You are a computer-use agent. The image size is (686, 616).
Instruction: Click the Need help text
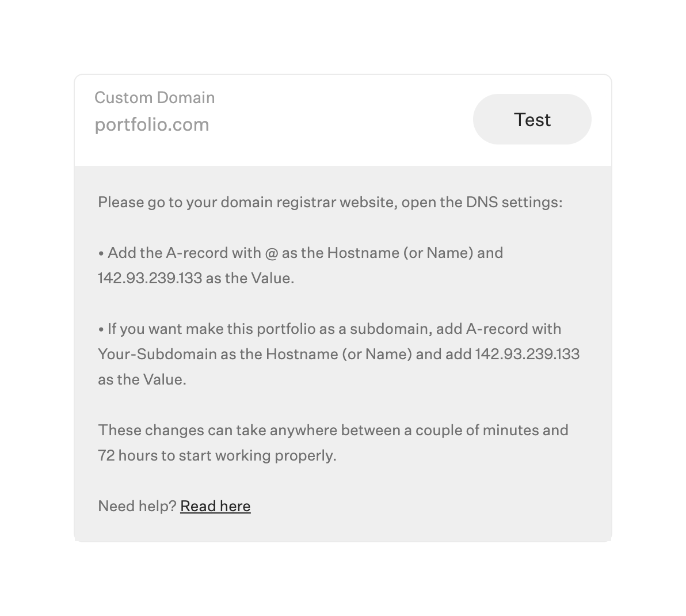(136, 506)
